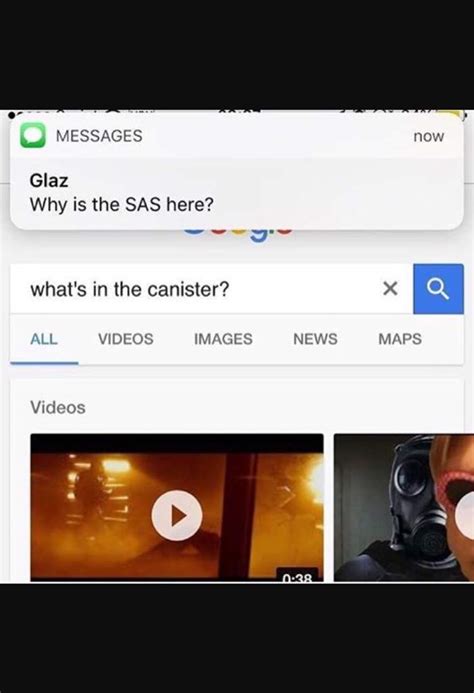The image size is (474, 693).
Task: Tap the green Messages app icon
Action: click(33, 135)
